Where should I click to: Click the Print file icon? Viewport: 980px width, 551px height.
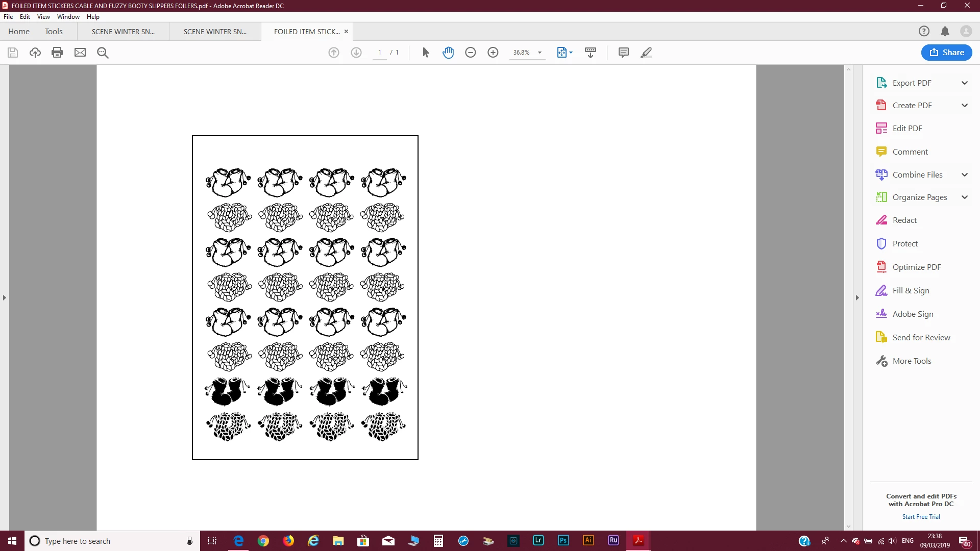(57, 53)
